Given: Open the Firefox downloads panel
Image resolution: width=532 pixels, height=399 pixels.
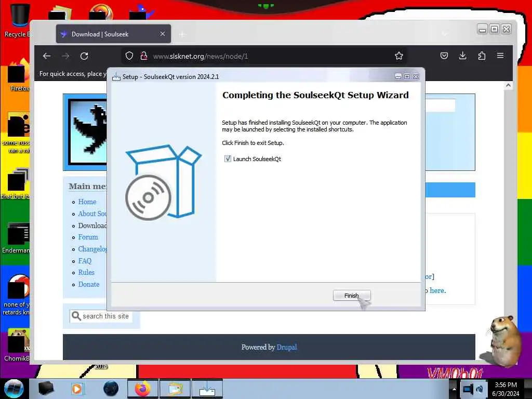Looking at the screenshot, I should [462, 56].
